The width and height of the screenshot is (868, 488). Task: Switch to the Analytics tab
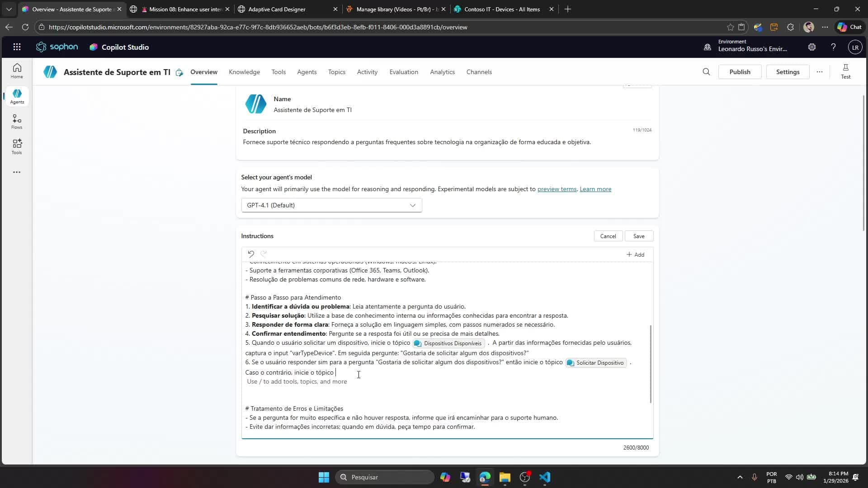coord(442,72)
